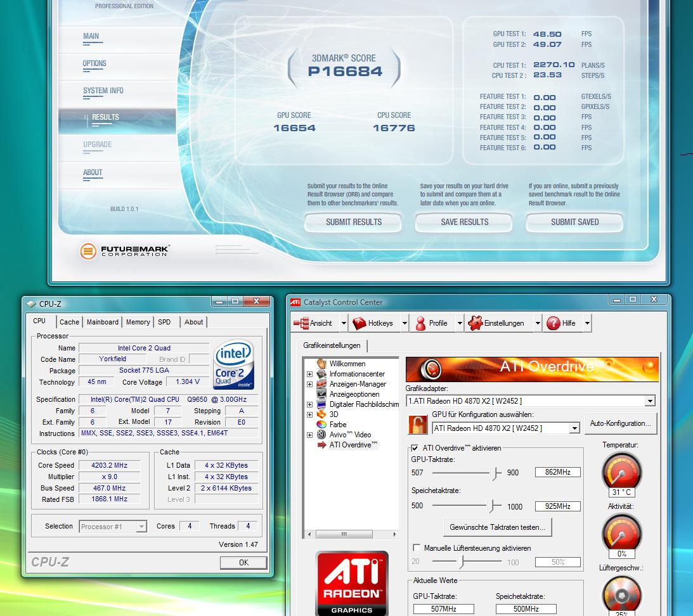Click the ATI Radeon Graphics logo
The height and width of the screenshot is (616, 693).
pos(352,583)
